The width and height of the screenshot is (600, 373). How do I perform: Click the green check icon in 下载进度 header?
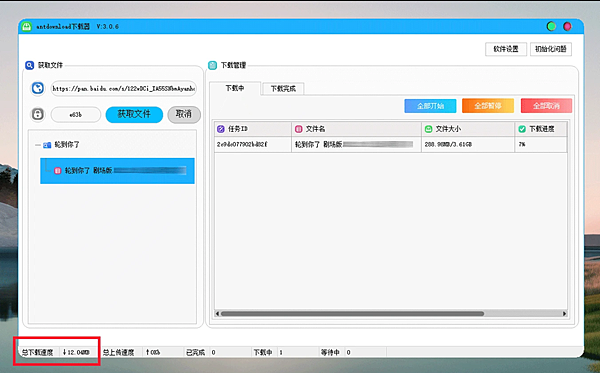522,129
